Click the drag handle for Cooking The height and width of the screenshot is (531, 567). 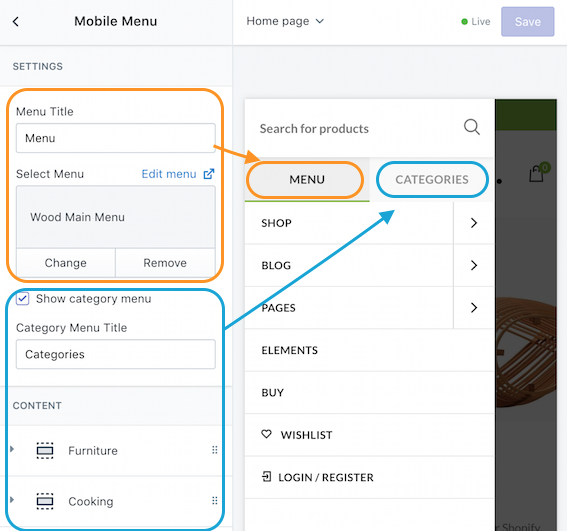point(215,501)
